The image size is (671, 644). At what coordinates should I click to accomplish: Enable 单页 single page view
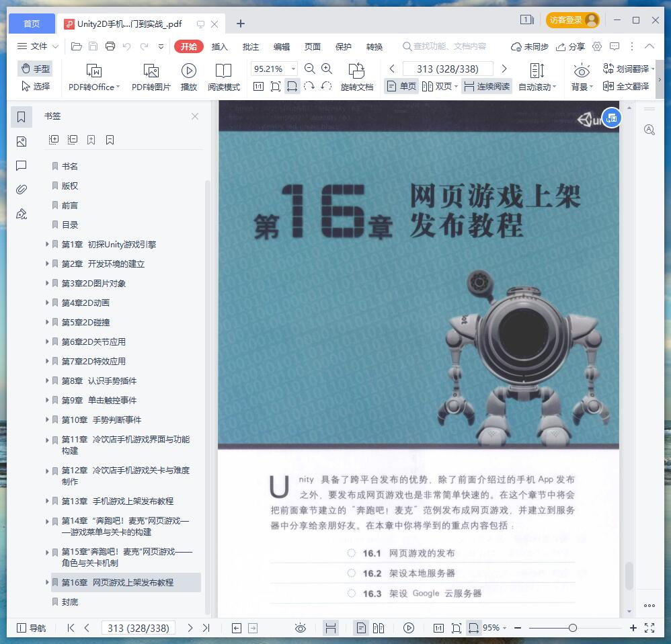401,87
